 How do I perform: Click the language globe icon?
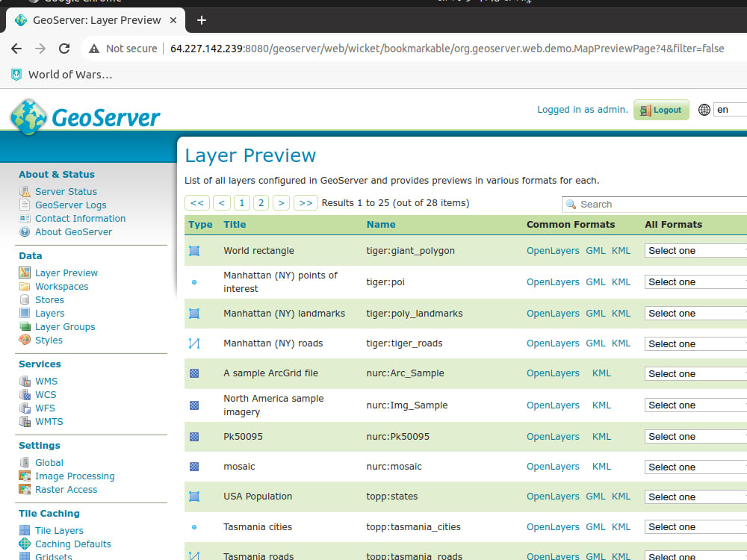click(x=704, y=110)
